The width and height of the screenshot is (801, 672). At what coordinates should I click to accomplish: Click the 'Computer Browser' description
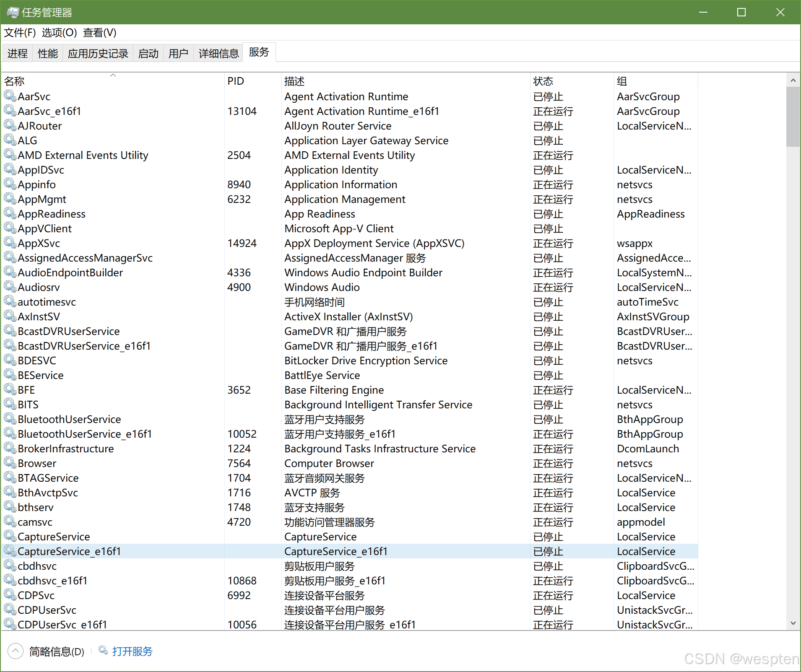point(329,463)
